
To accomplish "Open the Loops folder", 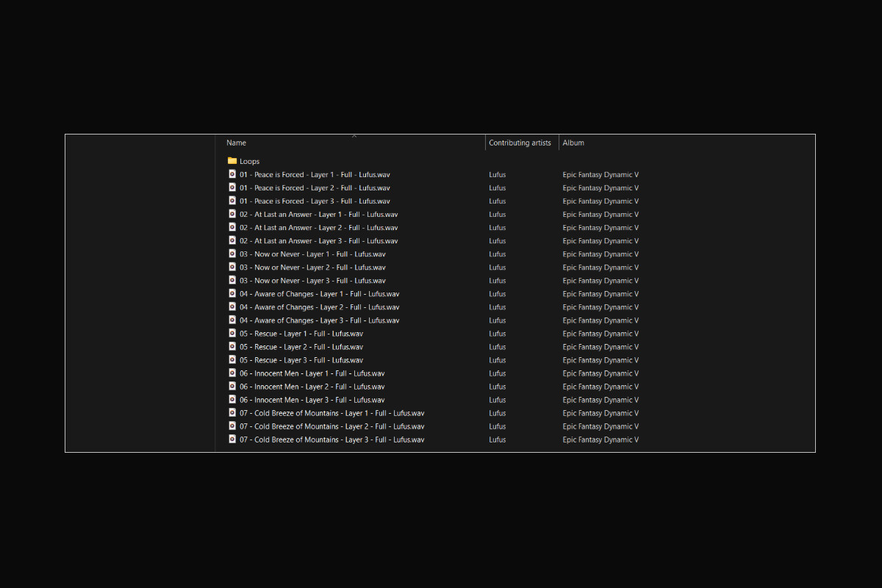I will tap(249, 161).
